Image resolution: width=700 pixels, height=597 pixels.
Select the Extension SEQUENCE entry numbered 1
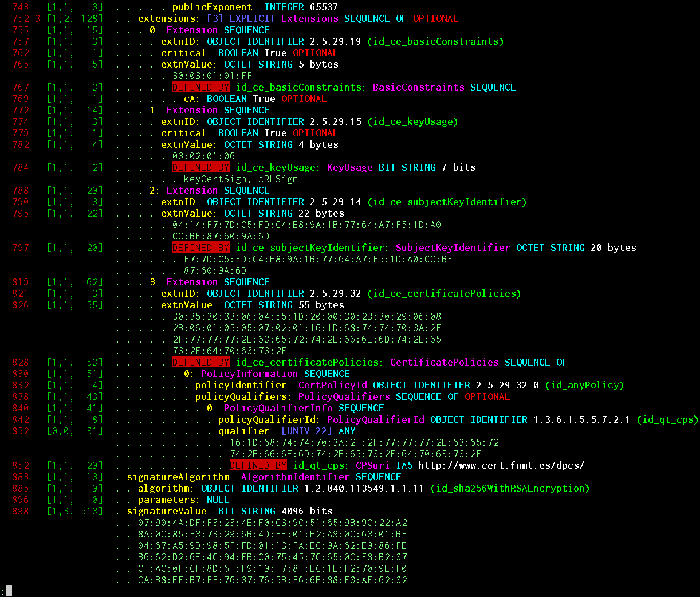[221, 110]
